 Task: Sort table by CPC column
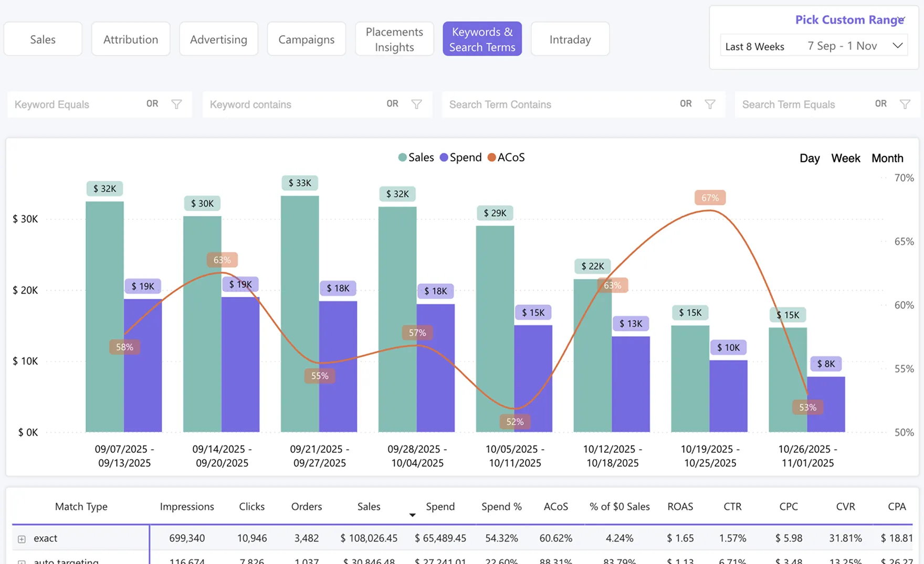[789, 507]
